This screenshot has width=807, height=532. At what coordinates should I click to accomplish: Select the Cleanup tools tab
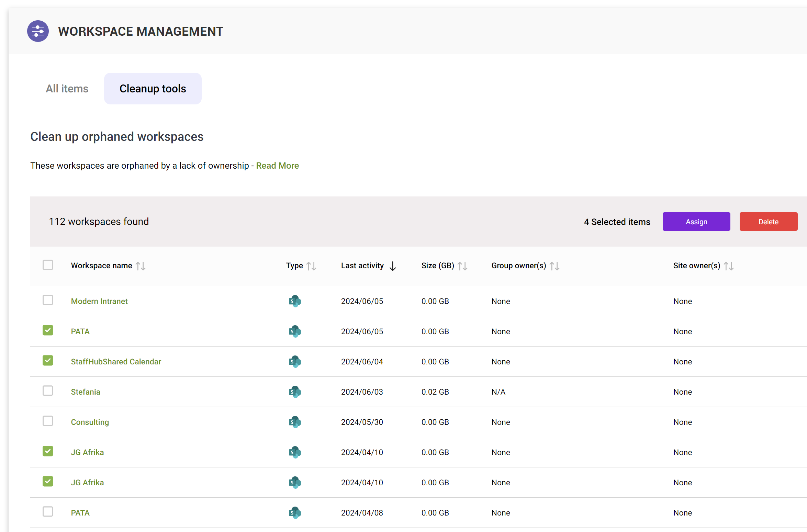click(153, 89)
